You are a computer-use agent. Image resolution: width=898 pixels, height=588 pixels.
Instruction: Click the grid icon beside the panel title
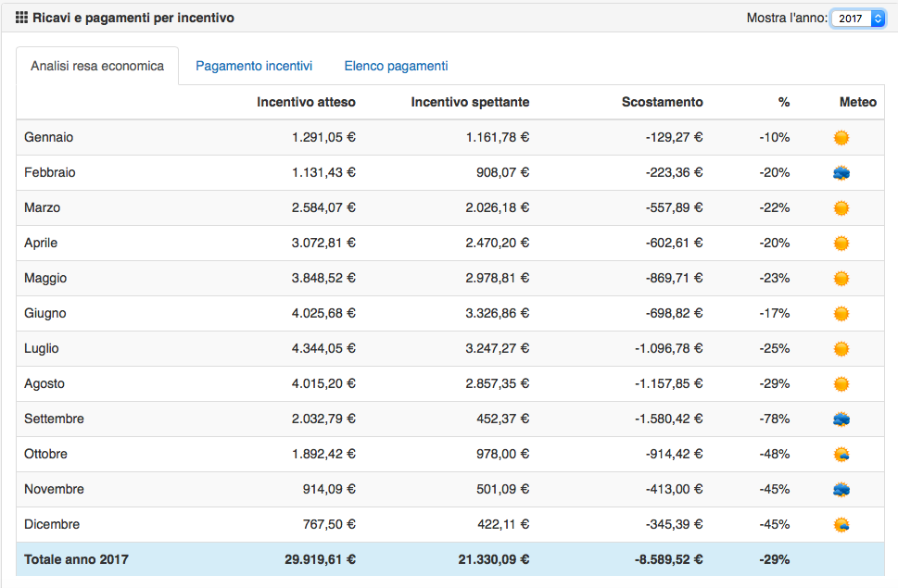(x=22, y=18)
